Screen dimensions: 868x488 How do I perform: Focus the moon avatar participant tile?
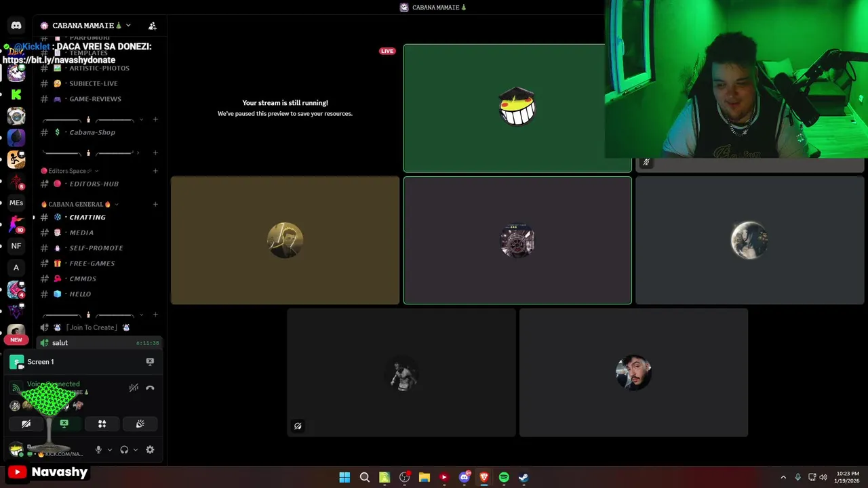tap(749, 241)
